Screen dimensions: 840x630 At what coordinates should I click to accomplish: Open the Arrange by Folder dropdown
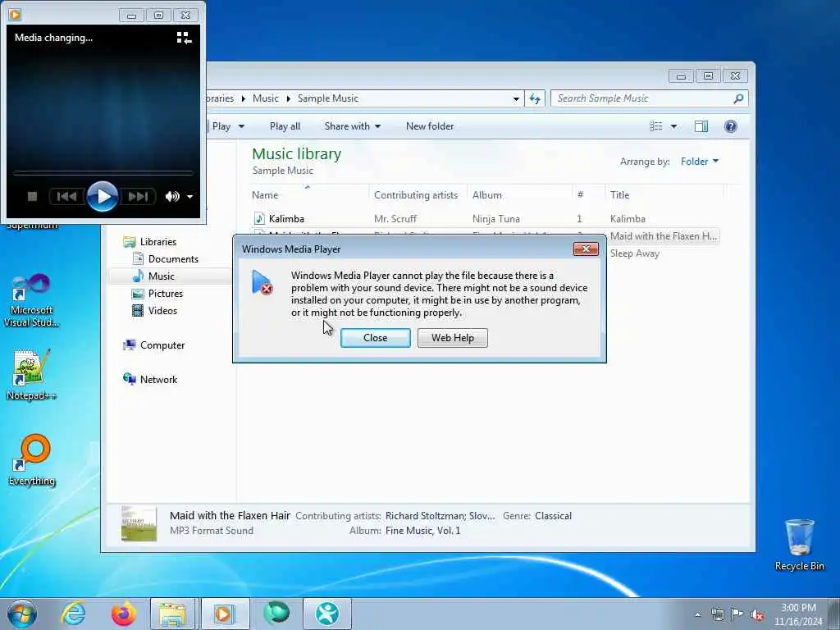pos(699,162)
